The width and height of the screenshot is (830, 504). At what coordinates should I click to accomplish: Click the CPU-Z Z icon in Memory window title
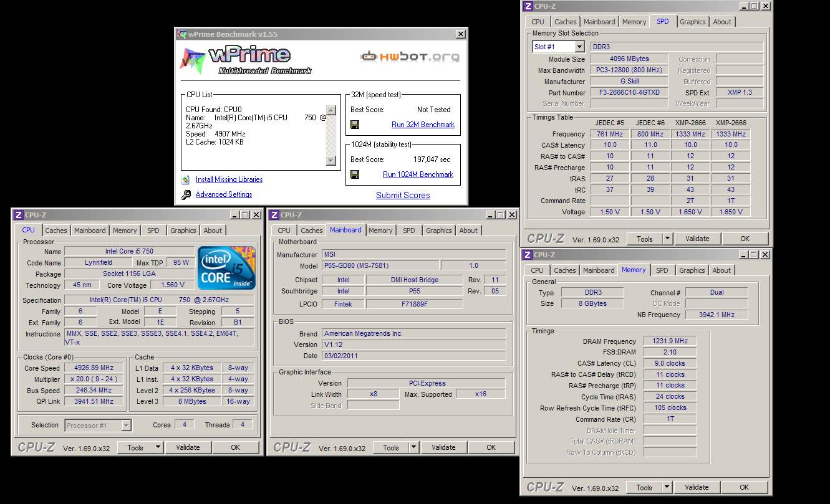[x=527, y=255]
